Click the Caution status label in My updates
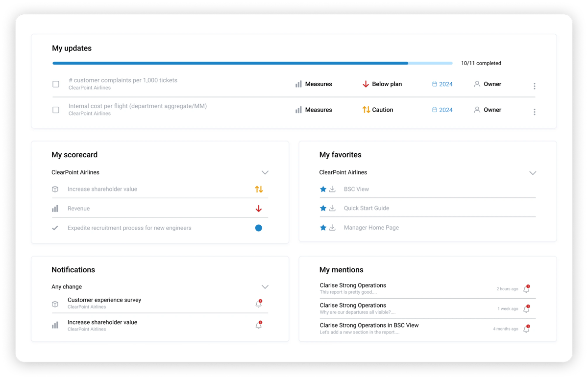This screenshot has width=588, height=379. [x=383, y=110]
